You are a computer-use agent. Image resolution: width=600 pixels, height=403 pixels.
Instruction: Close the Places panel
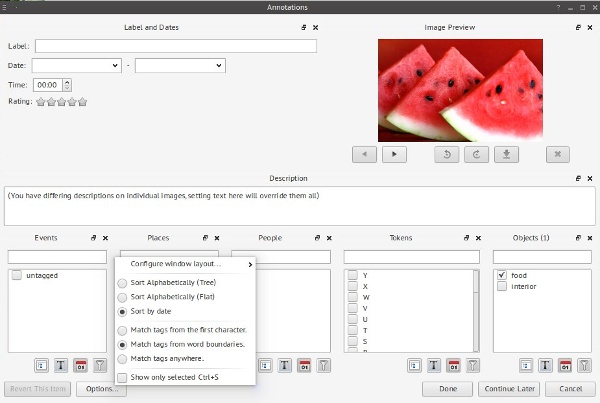pos(217,238)
